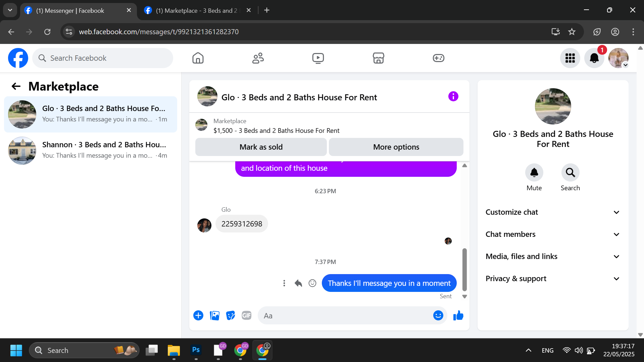644x362 pixels.
Task: Expand Media, files and links section
Action: point(553,257)
